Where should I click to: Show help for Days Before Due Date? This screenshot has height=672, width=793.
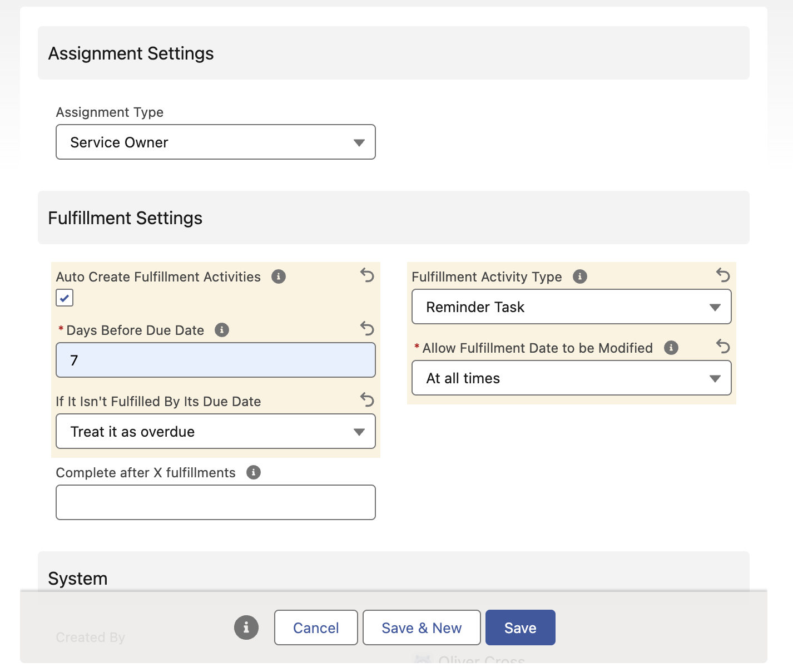point(222,330)
